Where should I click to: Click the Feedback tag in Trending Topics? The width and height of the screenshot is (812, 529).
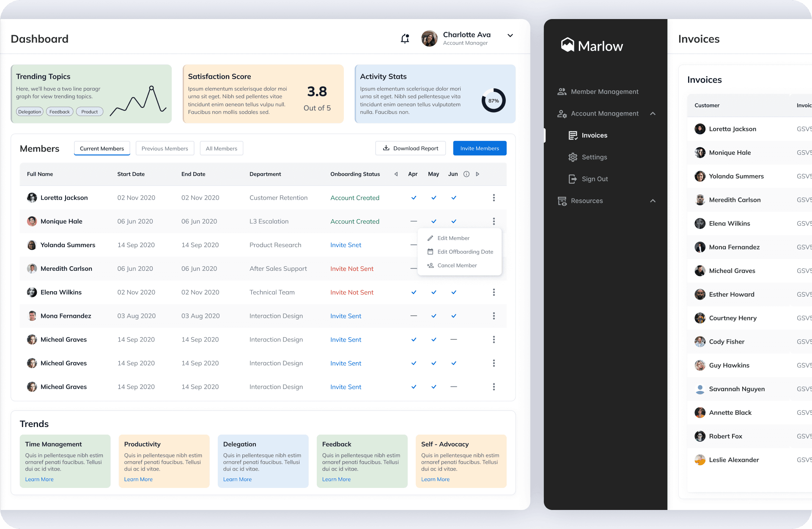[x=60, y=112]
